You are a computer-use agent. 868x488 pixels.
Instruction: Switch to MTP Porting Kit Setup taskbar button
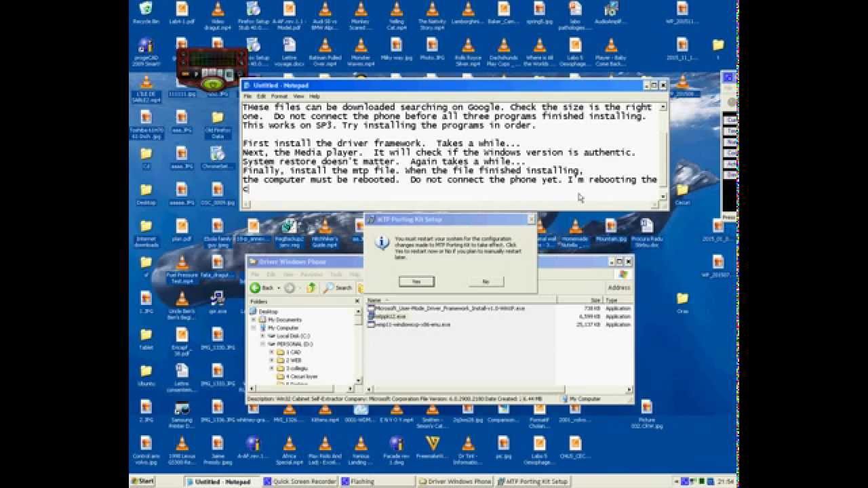[x=533, y=482]
